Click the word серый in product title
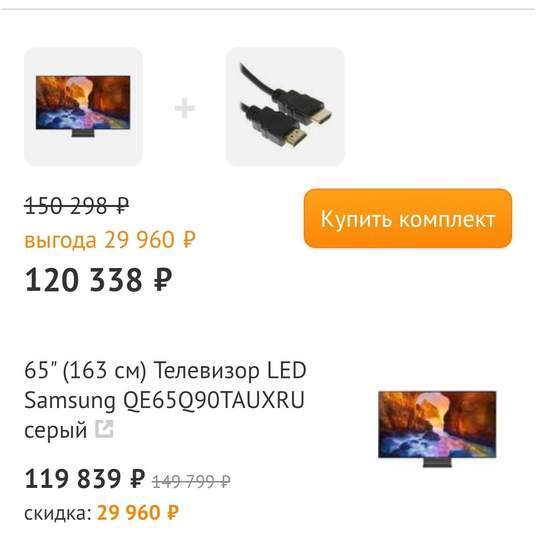This screenshot has height=545, width=536. click(x=56, y=430)
